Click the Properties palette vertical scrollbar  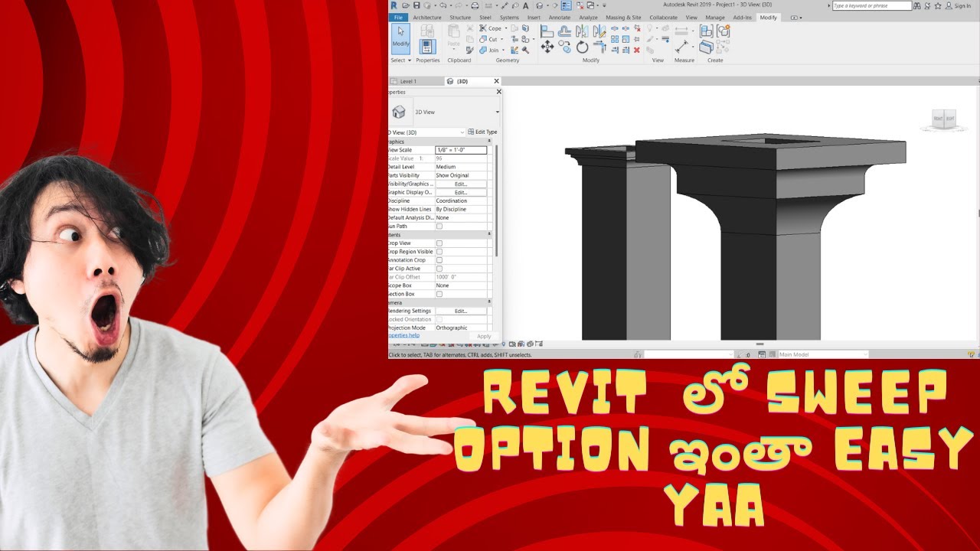click(496, 201)
